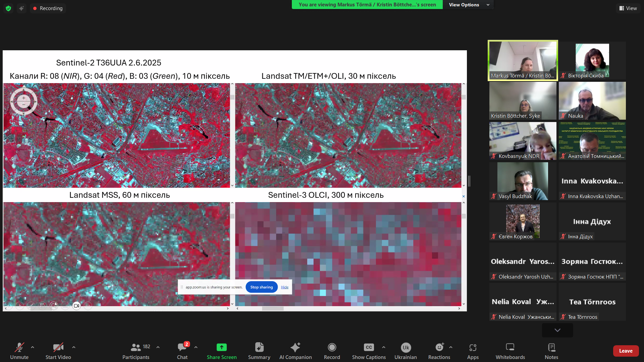The width and height of the screenshot is (644, 362).
Task: Open the Participants panel
Action: pyautogui.click(x=136, y=351)
